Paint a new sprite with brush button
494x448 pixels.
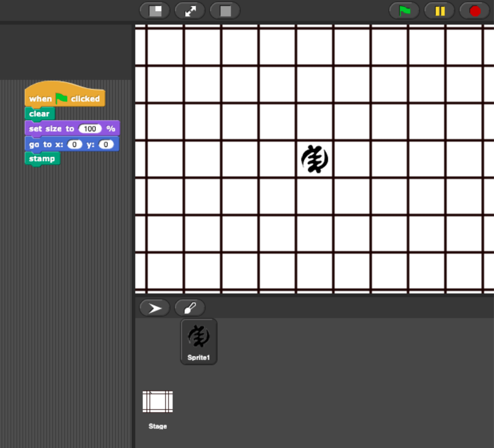click(190, 308)
